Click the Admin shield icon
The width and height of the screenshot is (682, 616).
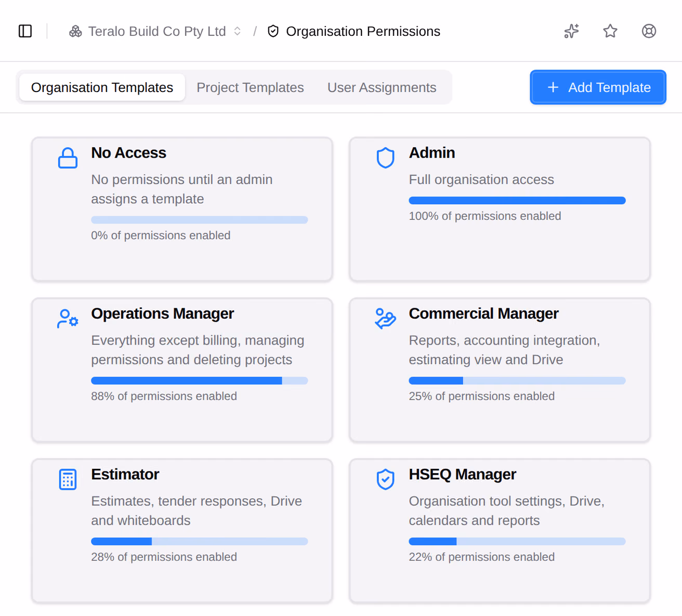coord(385,158)
